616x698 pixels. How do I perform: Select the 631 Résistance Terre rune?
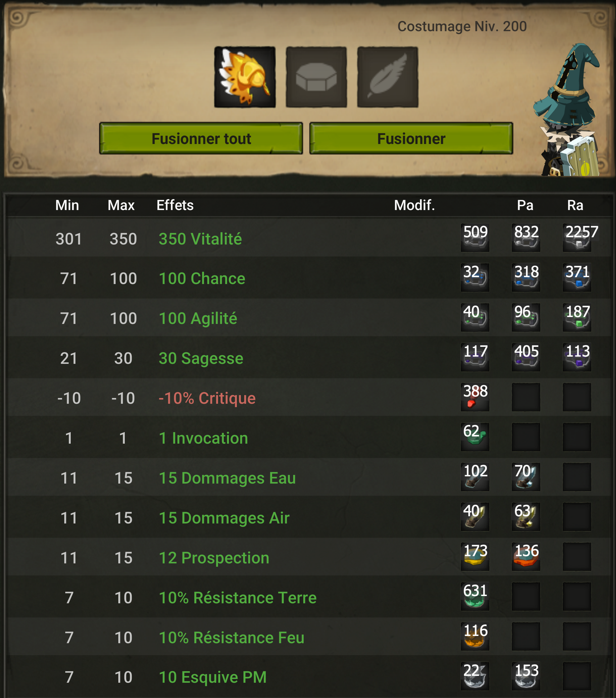coord(475,597)
